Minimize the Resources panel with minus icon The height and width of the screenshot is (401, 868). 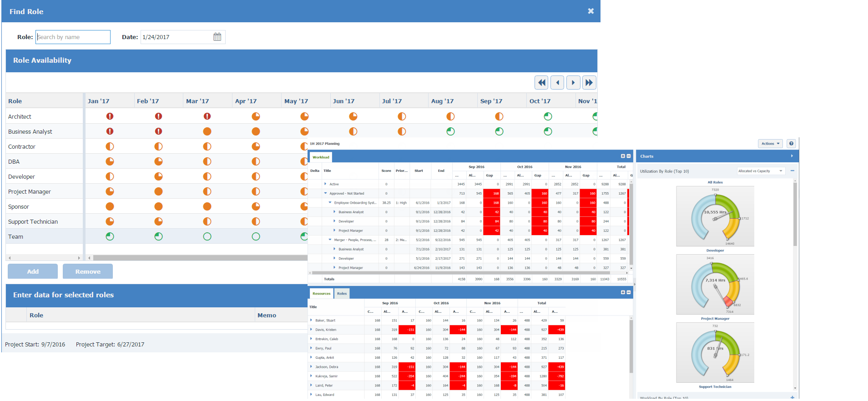coord(629,292)
